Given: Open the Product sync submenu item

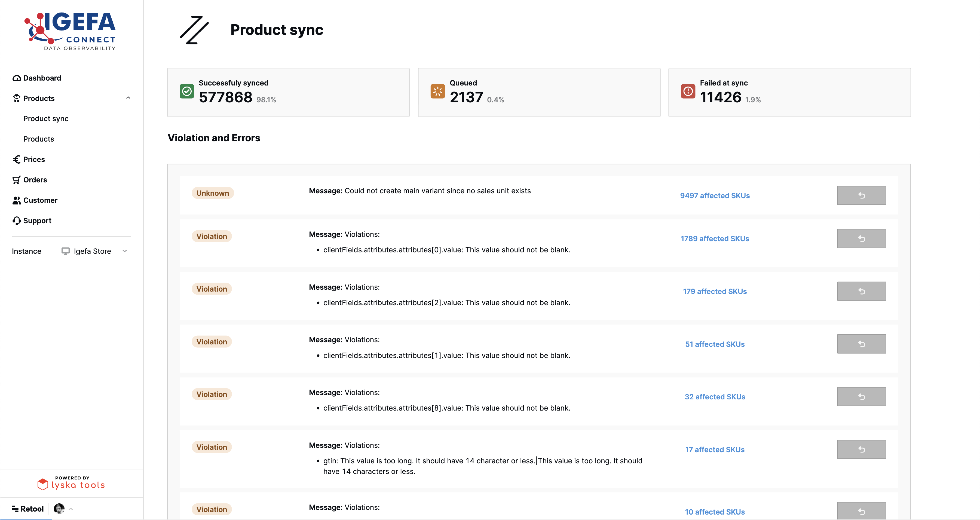Looking at the screenshot, I should tap(46, 119).
